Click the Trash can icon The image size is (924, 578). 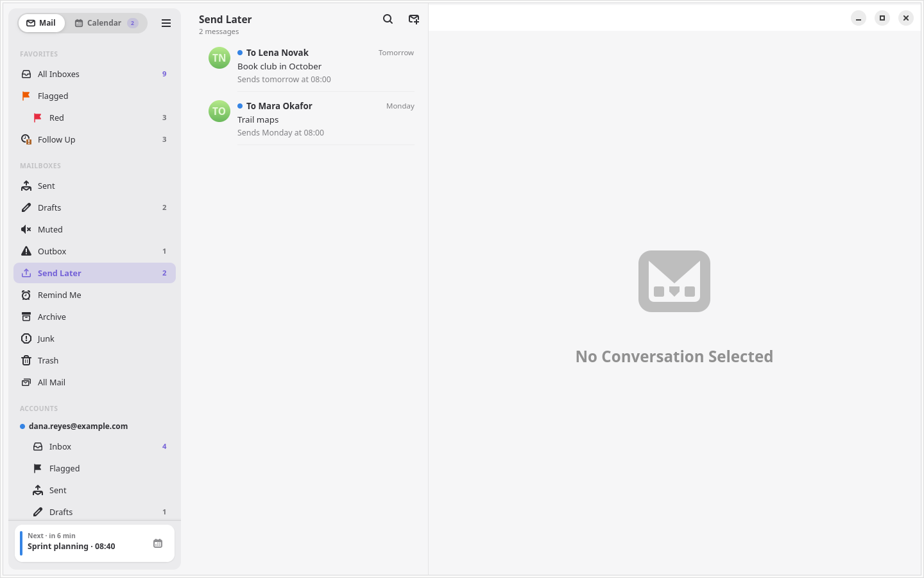(26, 360)
